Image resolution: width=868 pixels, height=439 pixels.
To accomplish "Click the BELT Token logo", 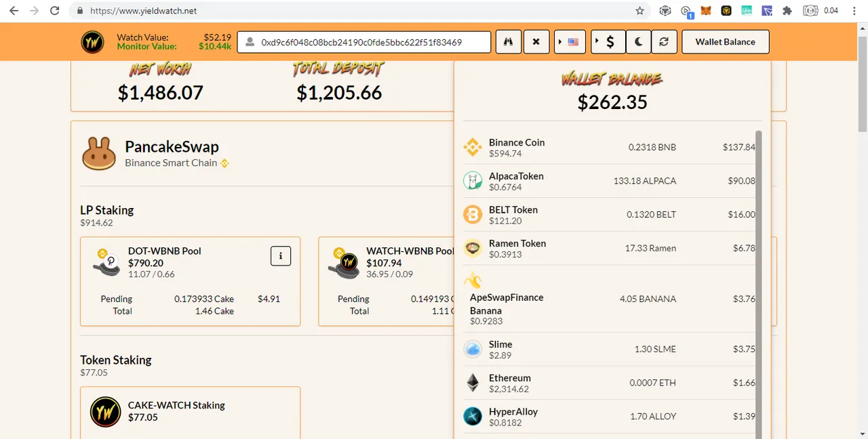I will [x=473, y=215].
